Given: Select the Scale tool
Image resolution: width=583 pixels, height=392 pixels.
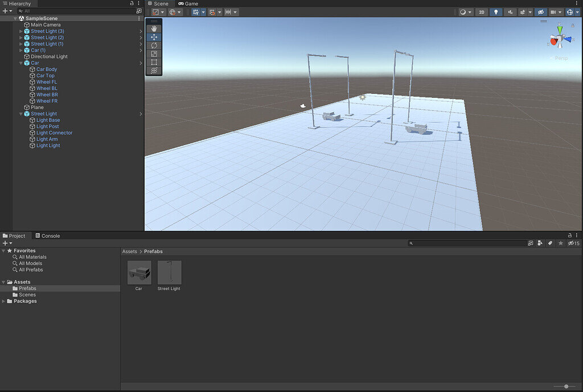Looking at the screenshot, I should (154, 53).
